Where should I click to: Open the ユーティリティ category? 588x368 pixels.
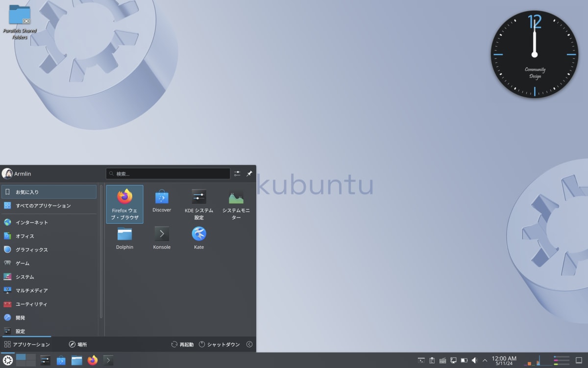tap(49, 304)
